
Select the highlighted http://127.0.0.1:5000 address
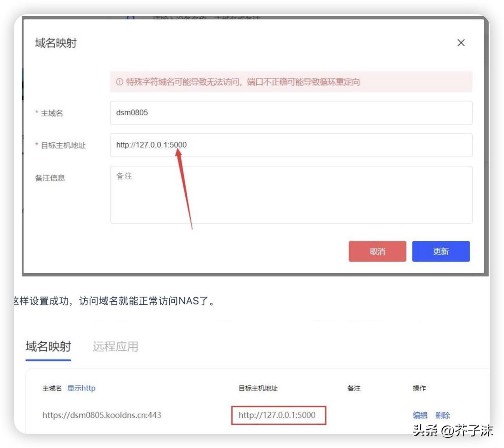[278, 415]
